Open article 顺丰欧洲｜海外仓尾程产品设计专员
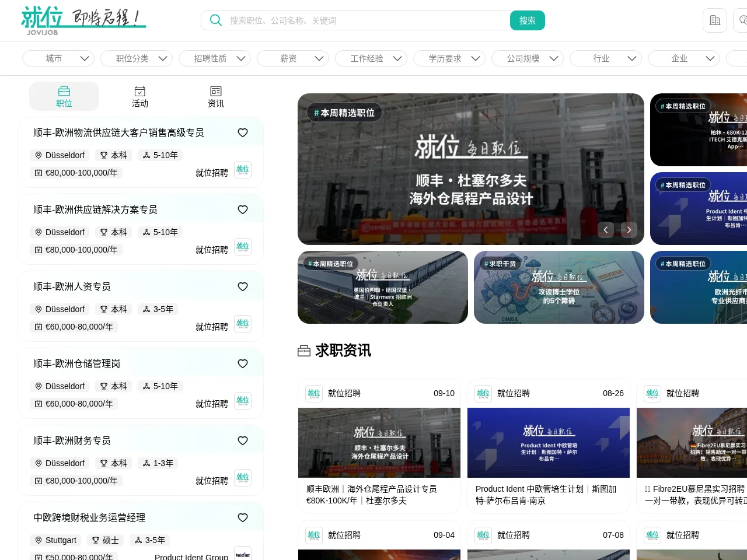Screen dimensions: 747x560 [372, 495]
